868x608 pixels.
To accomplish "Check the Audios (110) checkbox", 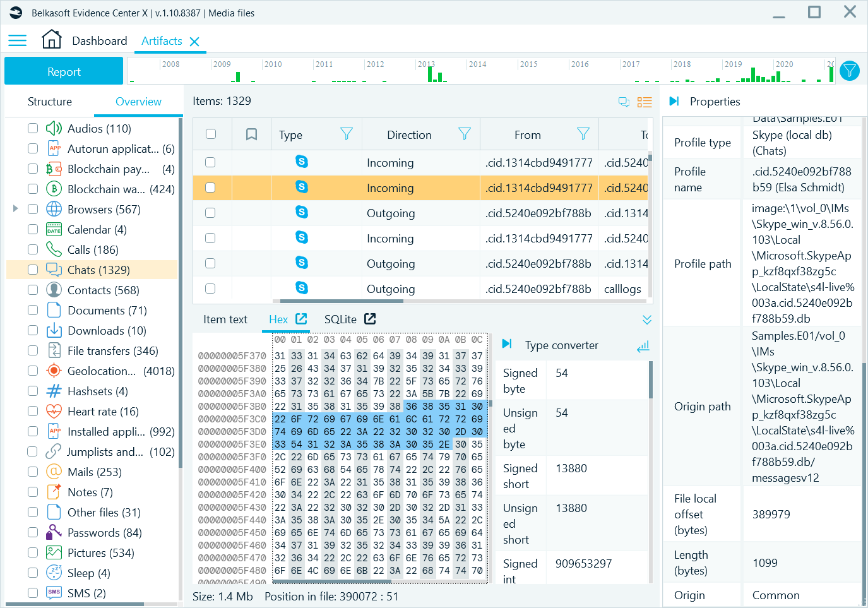I will pyautogui.click(x=33, y=128).
